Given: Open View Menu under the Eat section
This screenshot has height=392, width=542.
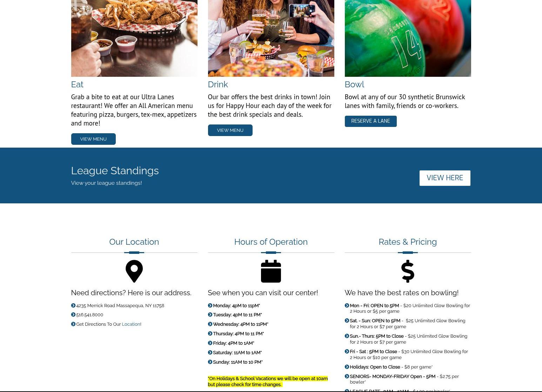Looking at the screenshot, I should tap(93, 139).
